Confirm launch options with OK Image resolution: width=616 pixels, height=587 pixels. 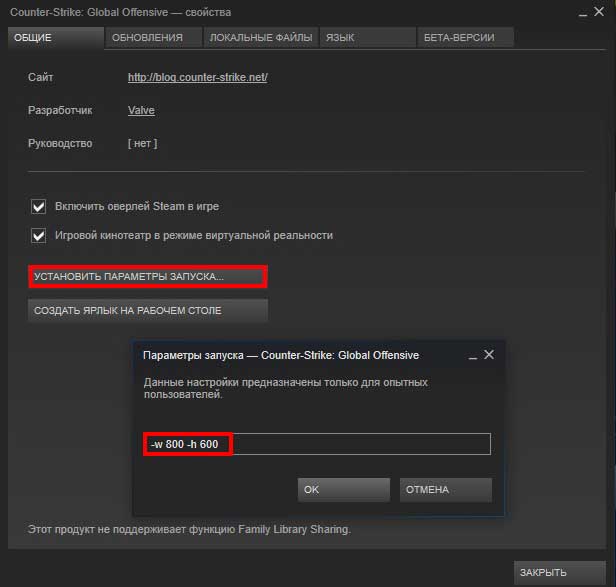tap(344, 490)
